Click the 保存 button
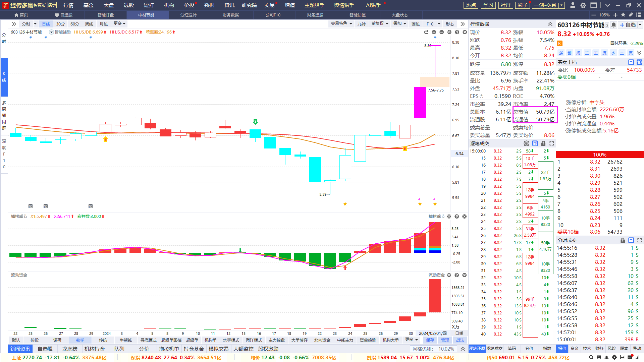The height and width of the screenshot is (362, 644). coord(430,340)
